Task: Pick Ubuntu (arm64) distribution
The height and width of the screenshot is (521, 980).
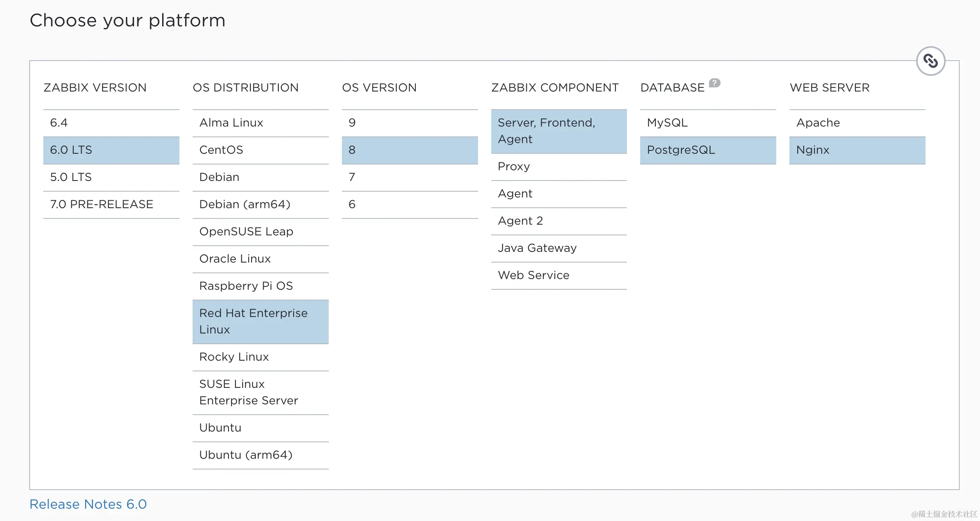Action: click(x=260, y=455)
